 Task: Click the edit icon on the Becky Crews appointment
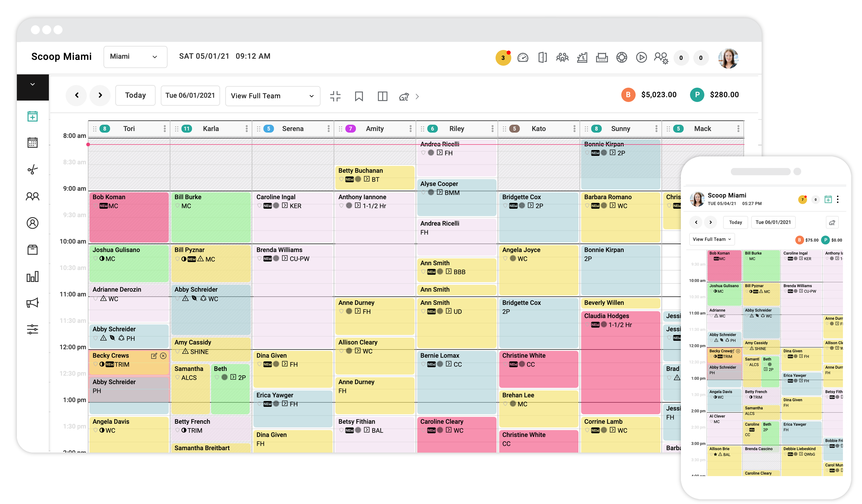154,355
